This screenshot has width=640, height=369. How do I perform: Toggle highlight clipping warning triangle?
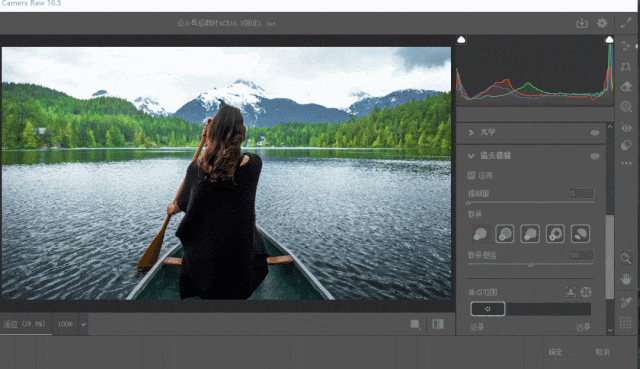pyautogui.click(x=609, y=40)
